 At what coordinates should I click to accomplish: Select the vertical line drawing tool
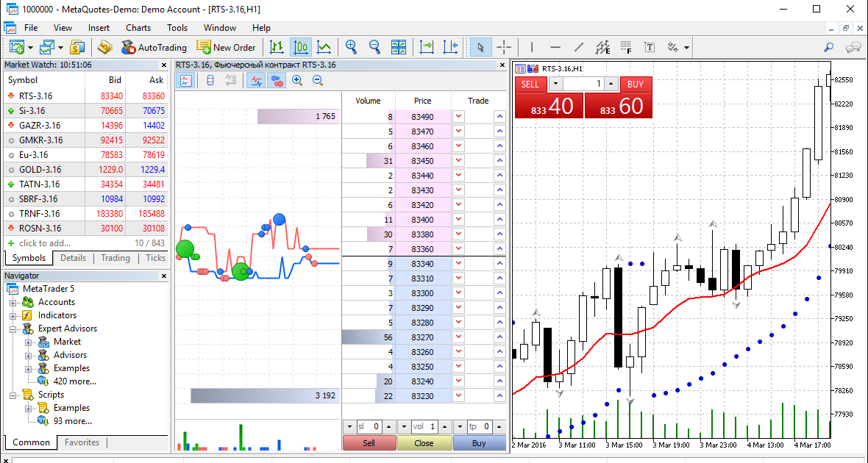click(531, 48)
